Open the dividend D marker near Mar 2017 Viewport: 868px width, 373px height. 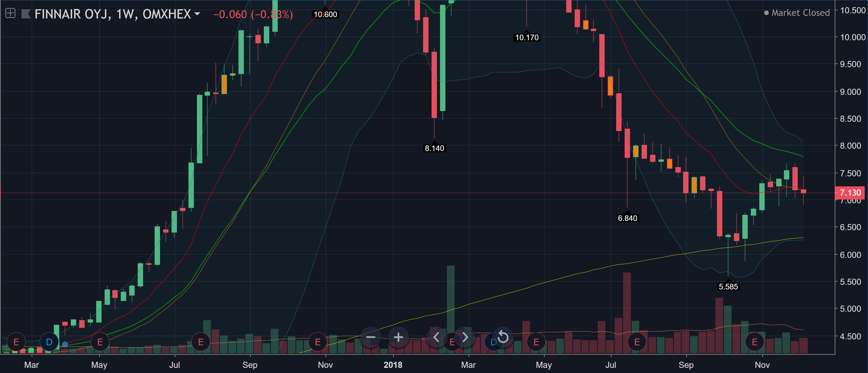(x=49, y=342)
